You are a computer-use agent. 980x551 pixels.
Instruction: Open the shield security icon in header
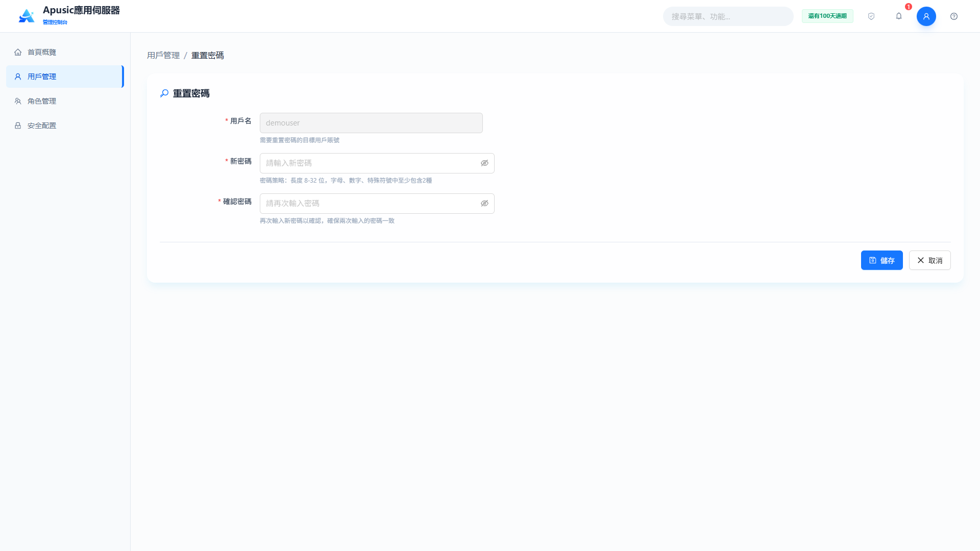click(871, 16)
